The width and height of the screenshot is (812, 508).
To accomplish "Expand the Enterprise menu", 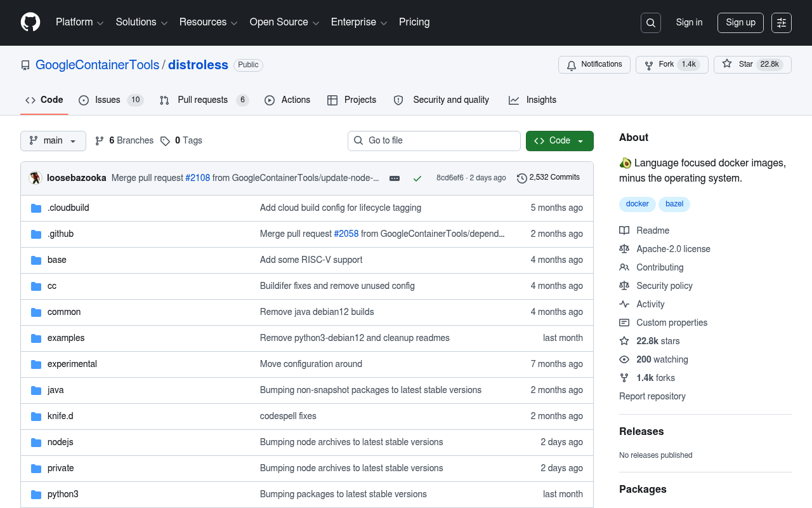I will 359,22.
